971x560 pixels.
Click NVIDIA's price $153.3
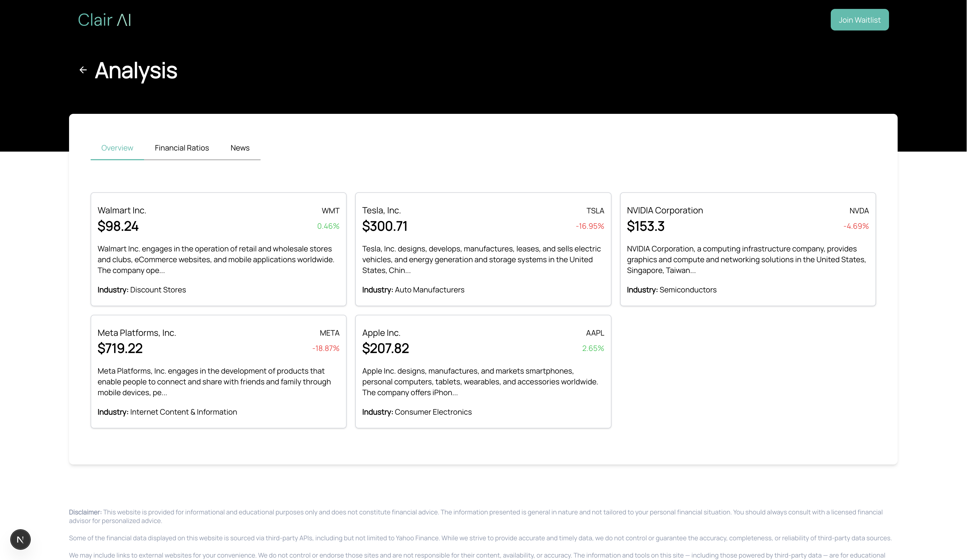645,226
